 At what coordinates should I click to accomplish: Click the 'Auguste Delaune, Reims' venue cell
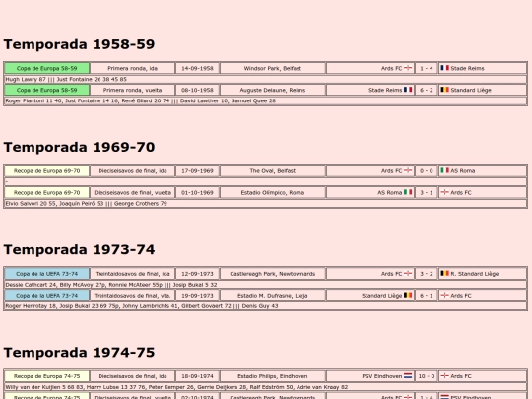(273, 90)
